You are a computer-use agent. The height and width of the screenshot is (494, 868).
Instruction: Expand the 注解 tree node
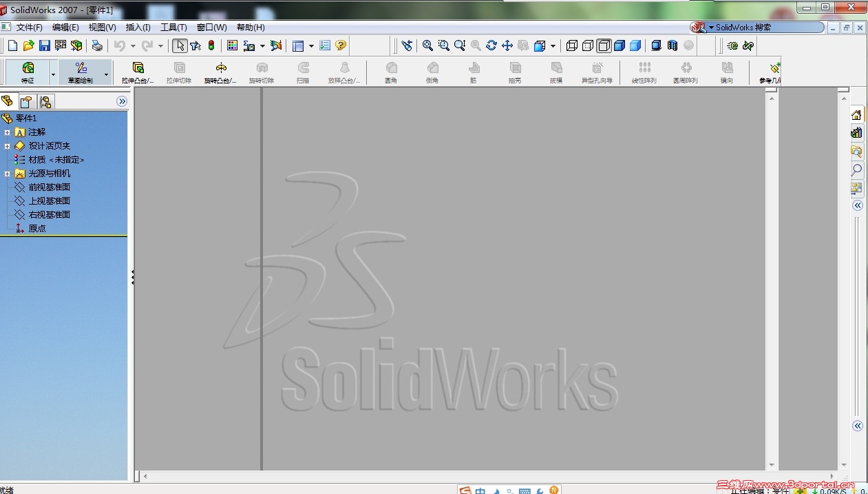tap(8, 132)
